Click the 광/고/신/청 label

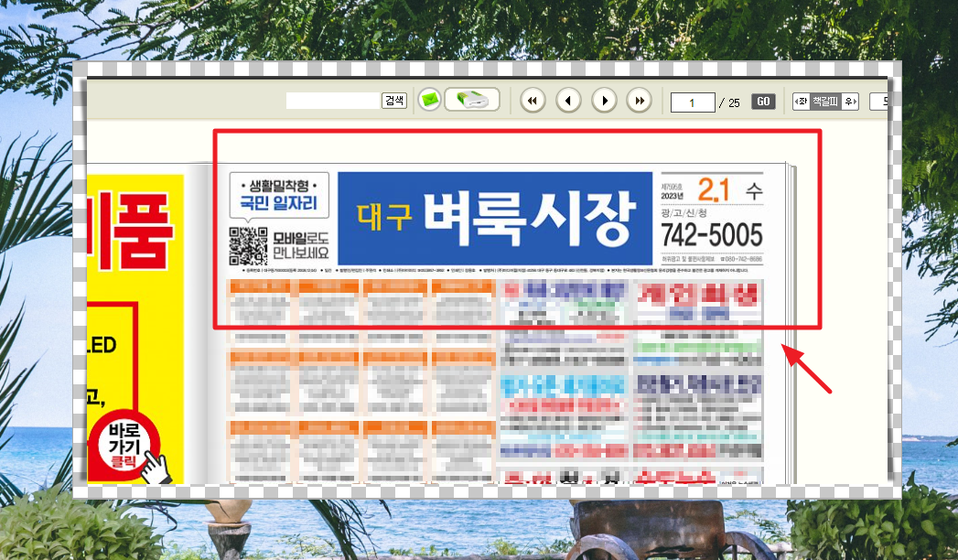point(684,212)
